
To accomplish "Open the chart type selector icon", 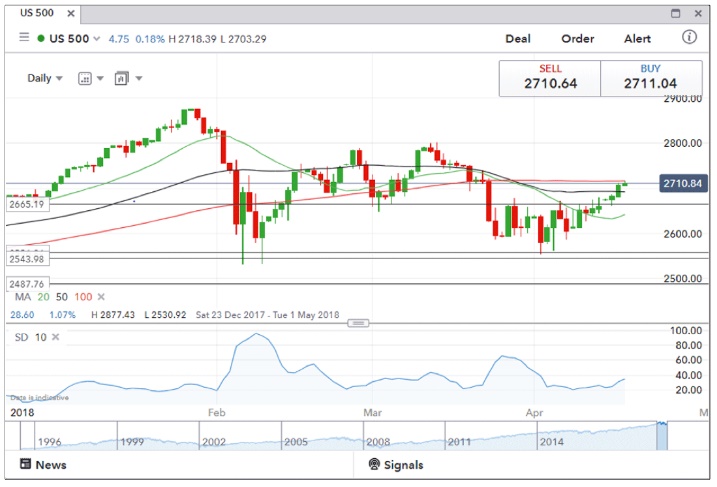I will click(121, 79).
